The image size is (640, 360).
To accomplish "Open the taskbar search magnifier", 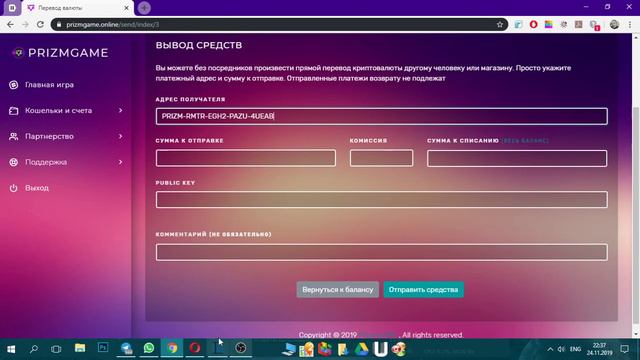I will [34, 349].
